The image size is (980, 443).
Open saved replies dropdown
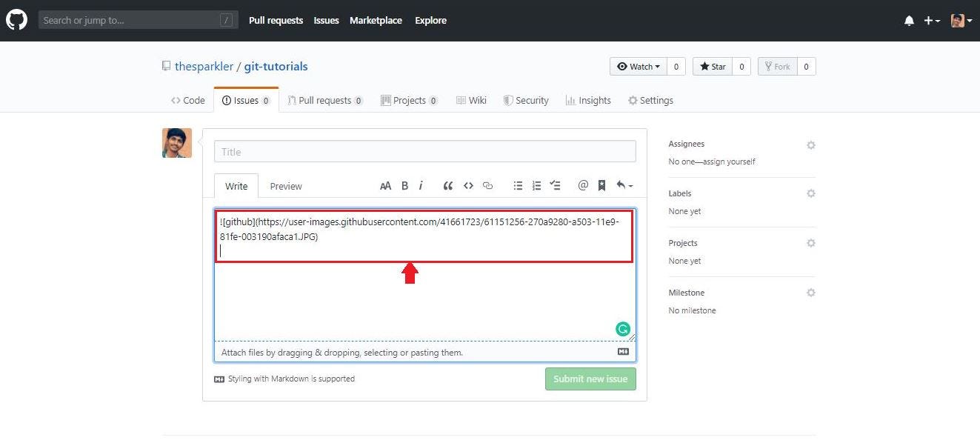point(624,186)
